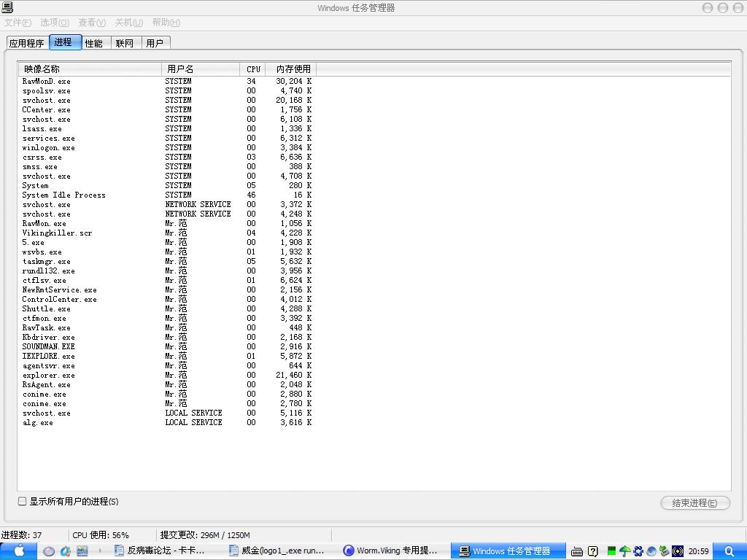Select the NewRmtService.exe process

(x=167, y=290)
